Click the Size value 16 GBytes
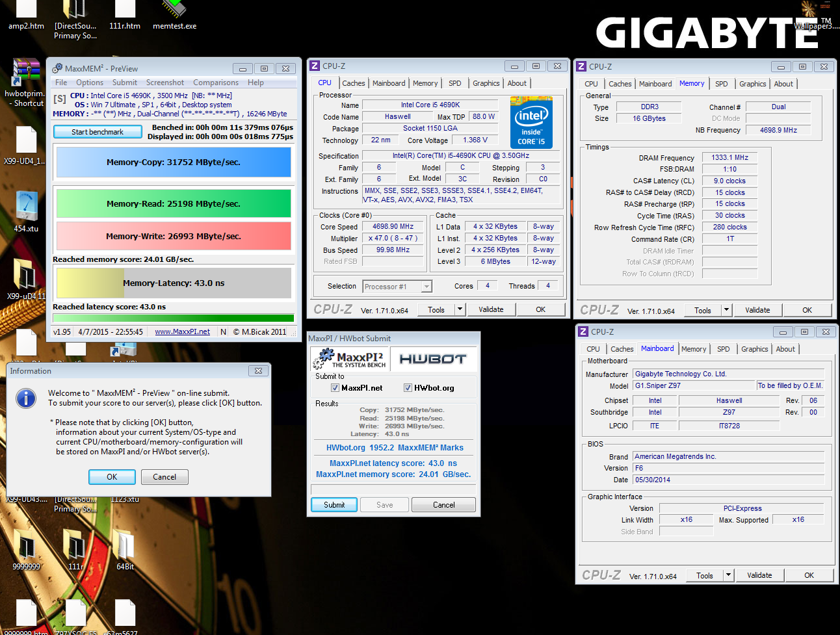Image resolution: width=840 pixels, height=635 pixels. [649, 118]
